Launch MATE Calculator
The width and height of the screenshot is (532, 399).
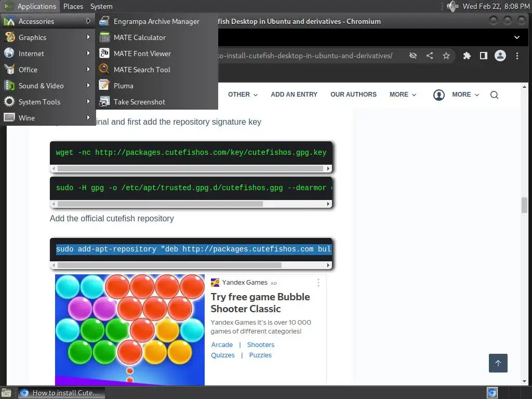[x=157, y=37]
